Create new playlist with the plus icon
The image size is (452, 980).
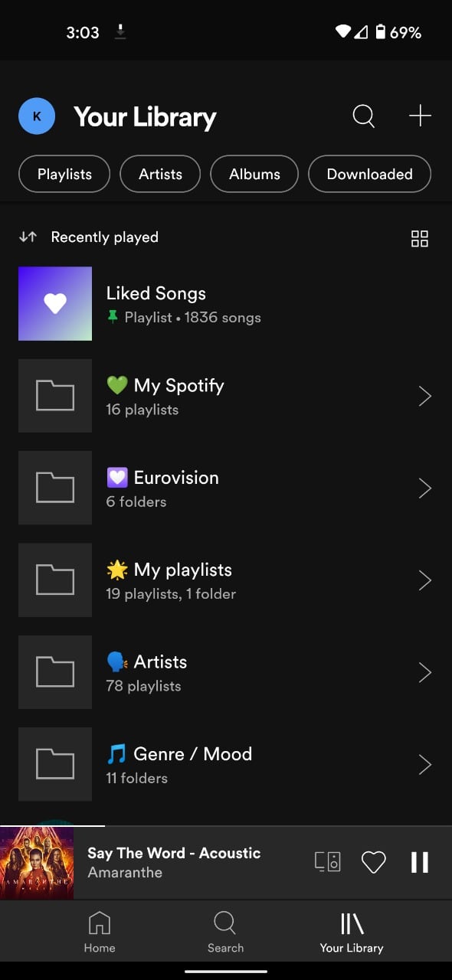tap(420, 116)
